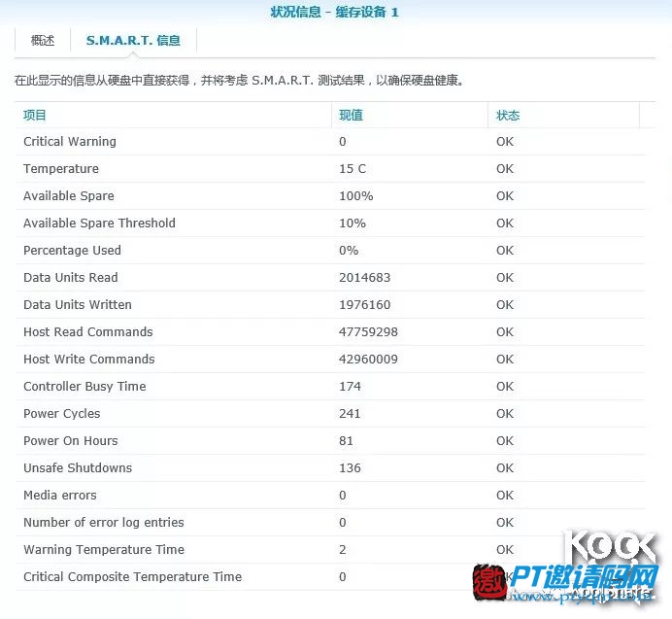This screenshot has height=619, width=672.
Task: Click the value 47759298
Action: coord(368,332)
